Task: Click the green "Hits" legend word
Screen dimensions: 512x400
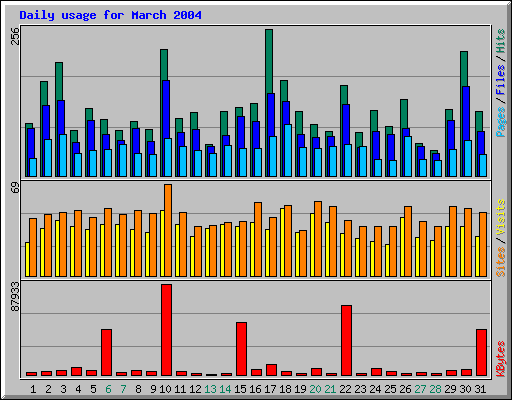Action: click(x=500, y=41)
